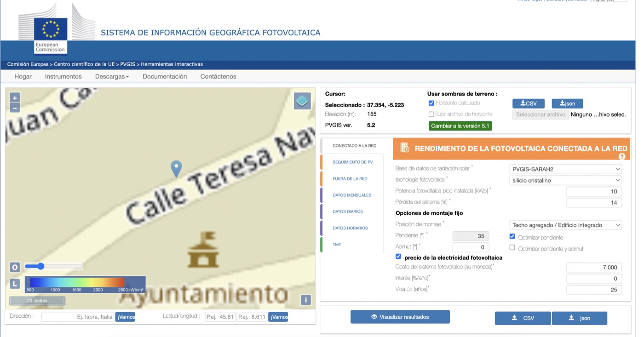644x337 pixels.
Task: Click the European Commission logo
Action: pos(51,35)
